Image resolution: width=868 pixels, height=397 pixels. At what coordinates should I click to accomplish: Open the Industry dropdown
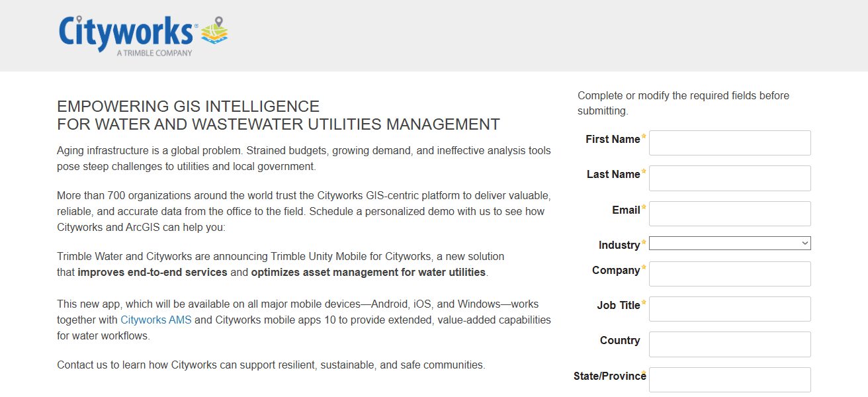(730, 243)
